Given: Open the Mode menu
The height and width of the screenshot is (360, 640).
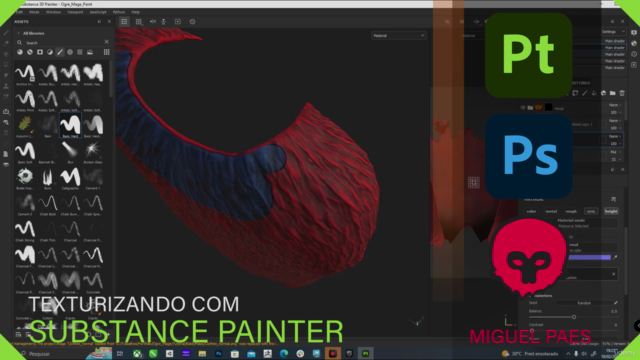Looking at the screenshot, I should (34, 12).
